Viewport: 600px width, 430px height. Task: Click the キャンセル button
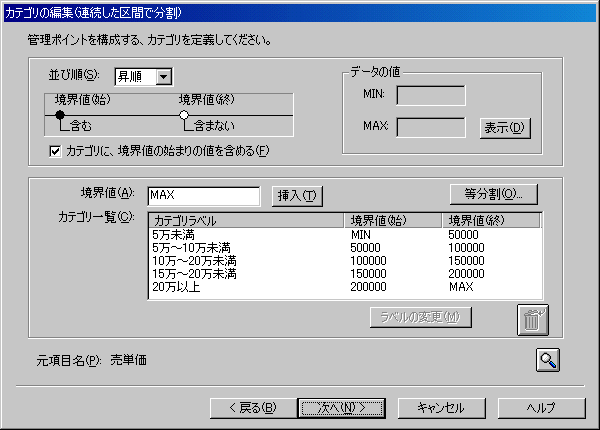pos(442,408)
